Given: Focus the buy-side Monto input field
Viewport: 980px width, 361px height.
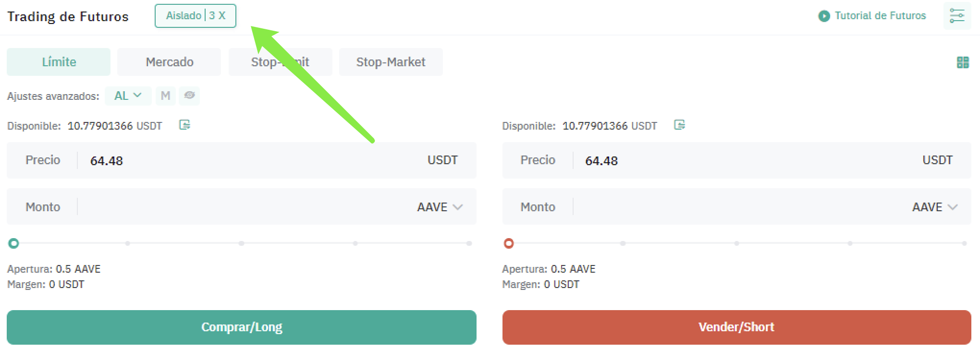Looking at the screenshot, I should pos(242,207).
